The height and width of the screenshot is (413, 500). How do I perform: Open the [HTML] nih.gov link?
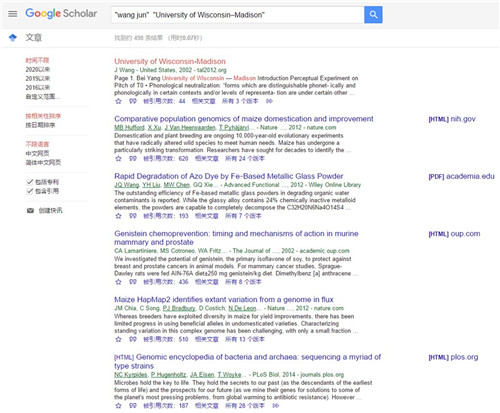[x=452, y=119]
